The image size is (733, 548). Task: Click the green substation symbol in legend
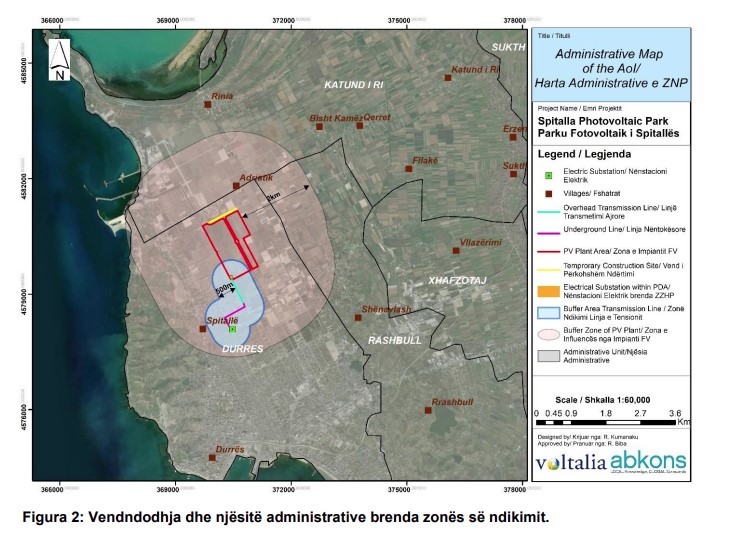[x=548, y=176]
